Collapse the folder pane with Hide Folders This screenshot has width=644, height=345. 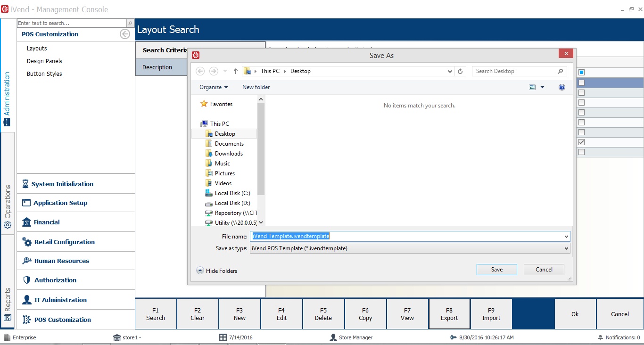click(217, 271)
